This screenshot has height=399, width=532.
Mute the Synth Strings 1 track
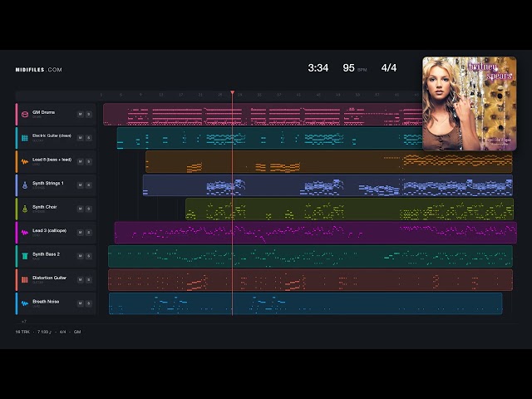pos(80,185)
